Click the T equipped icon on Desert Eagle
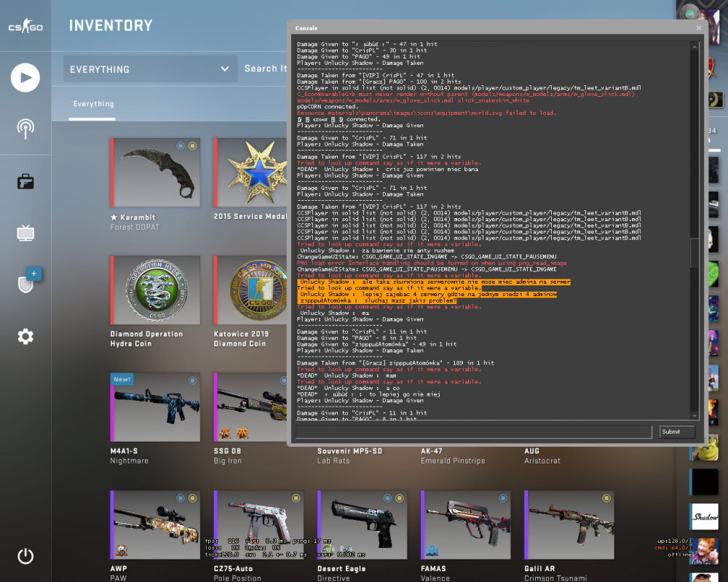The width and height of the screenshot is (728, 582). click(x=400, y=498)
